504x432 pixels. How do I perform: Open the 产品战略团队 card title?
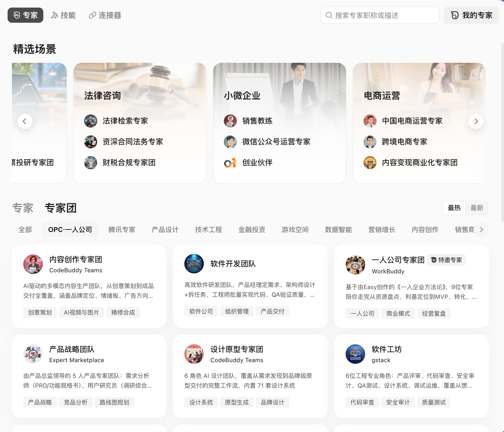[x=72, y=349]
